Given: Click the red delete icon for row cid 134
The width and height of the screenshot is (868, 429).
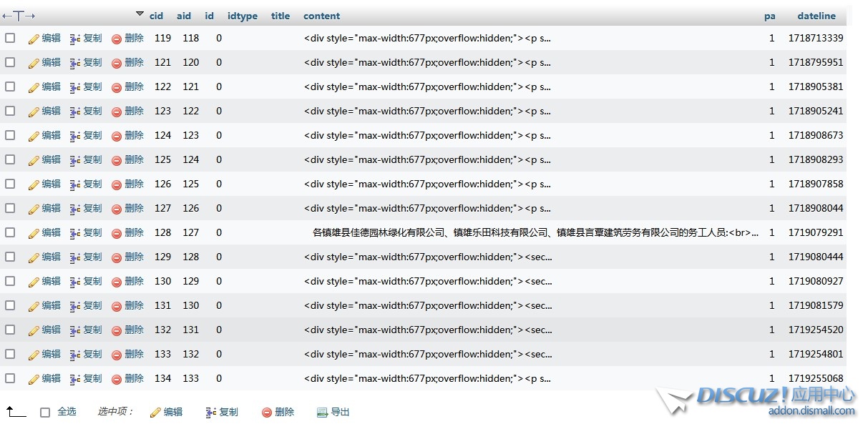Looking at the screenshot, I should point(117,379).
